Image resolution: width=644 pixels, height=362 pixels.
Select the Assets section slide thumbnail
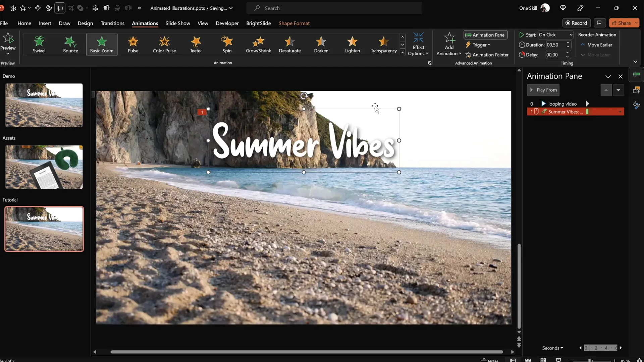pos(44,167)
